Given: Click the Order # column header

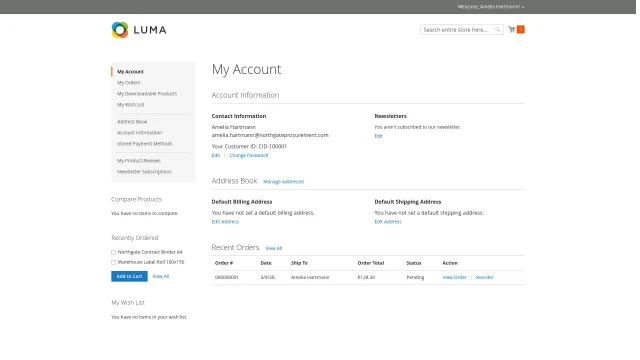Looking at the screenshot, I should (x=224, y=263).
